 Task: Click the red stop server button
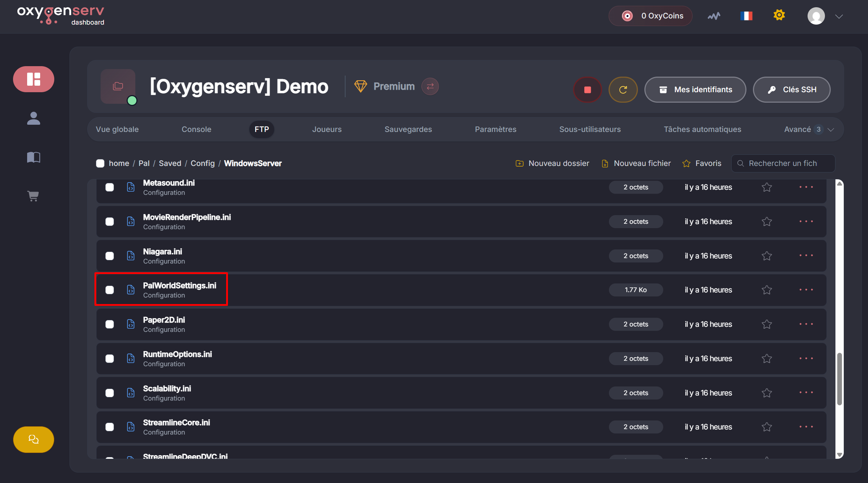(x=587, y=90)
